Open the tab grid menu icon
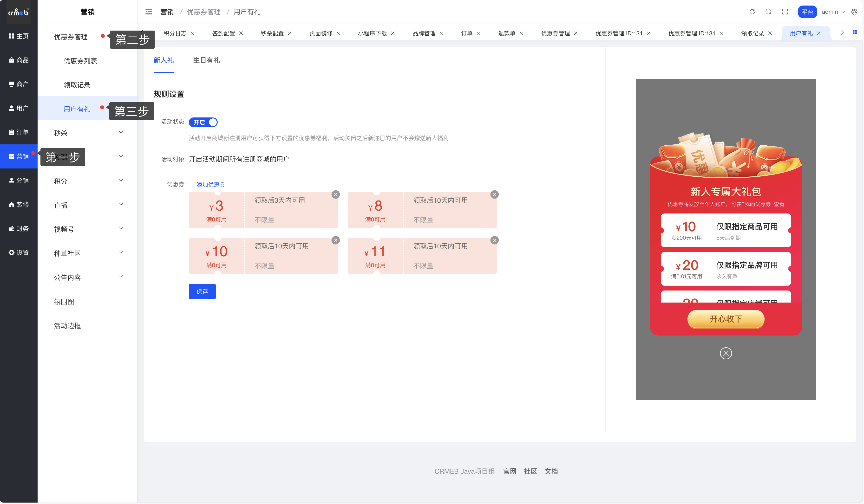 tap(854, 32)
